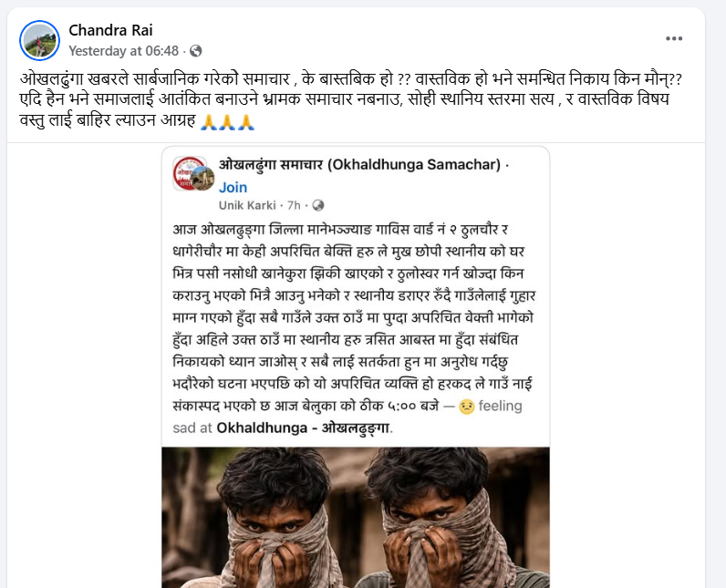The image size is (726, 588).
Task: Open the three-dot post options menu
Action: click(674, 38)
